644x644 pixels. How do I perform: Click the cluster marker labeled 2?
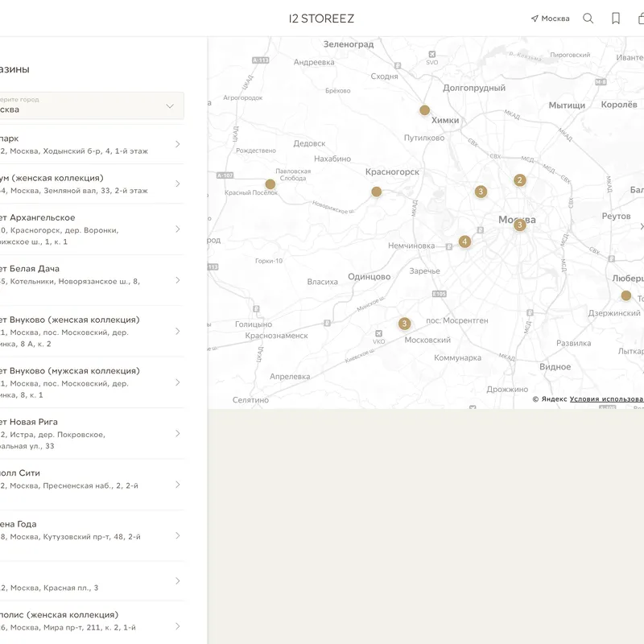pyautogui.click(x=520, y=180)
